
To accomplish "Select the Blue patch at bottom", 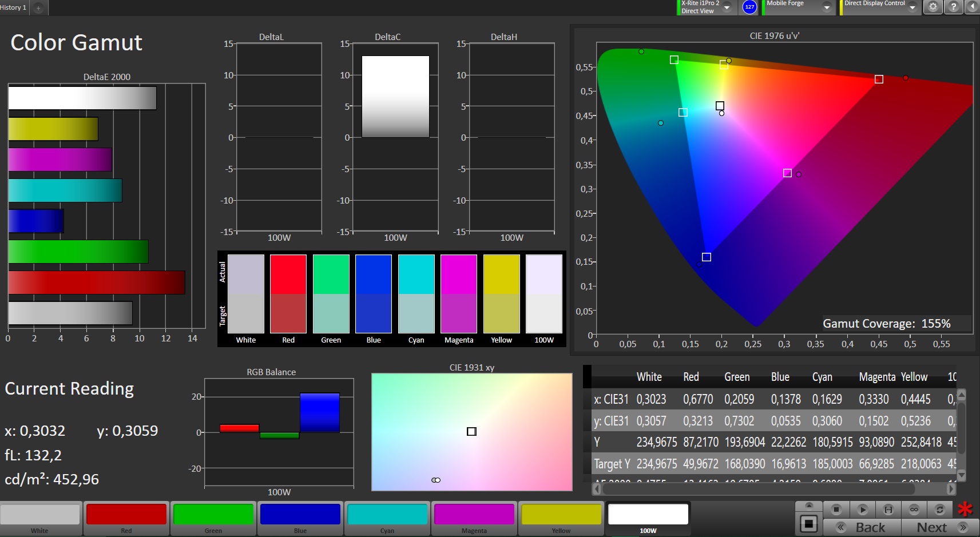I will coord(300,518).
